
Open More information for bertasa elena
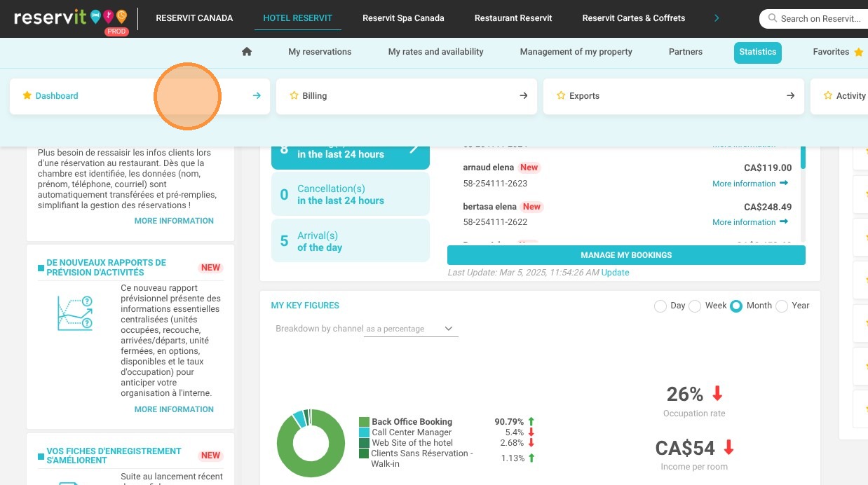coord(744,222)
